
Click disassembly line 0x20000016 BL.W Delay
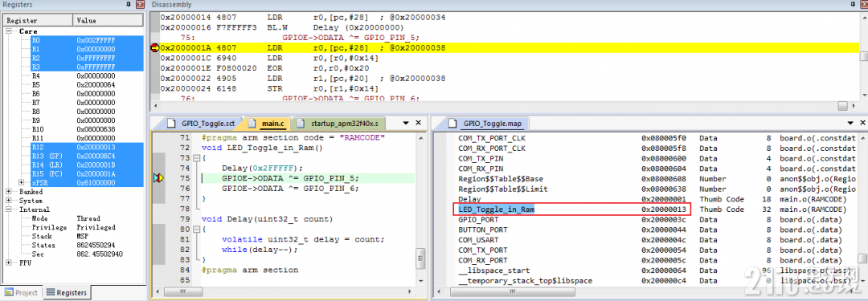tap(282, 27)
